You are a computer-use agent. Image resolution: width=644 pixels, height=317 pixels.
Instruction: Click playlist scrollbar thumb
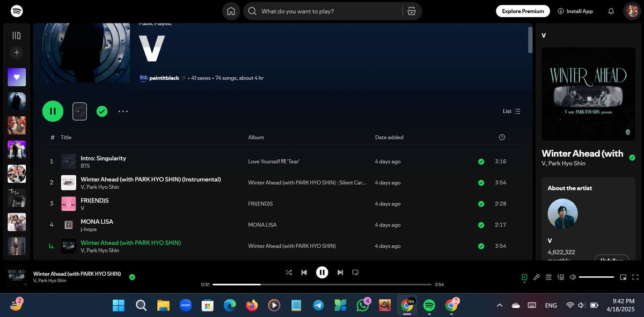click(530, 40)
